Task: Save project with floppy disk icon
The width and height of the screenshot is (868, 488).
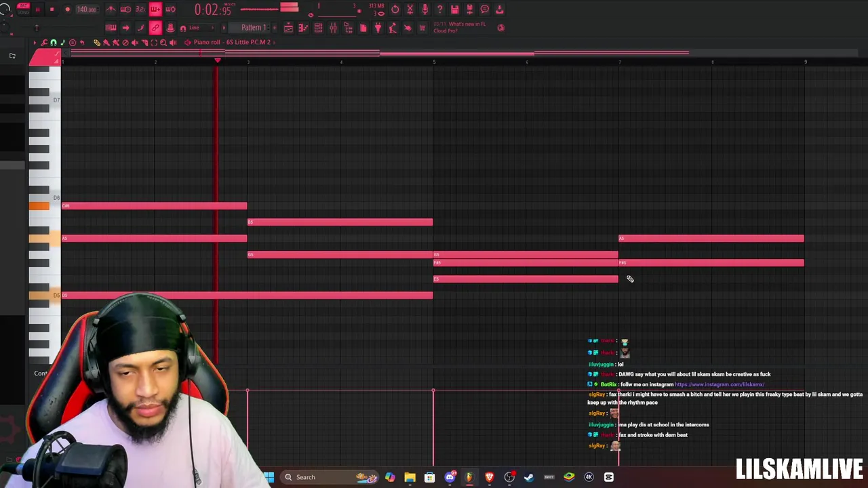Action: click(454, 9)
